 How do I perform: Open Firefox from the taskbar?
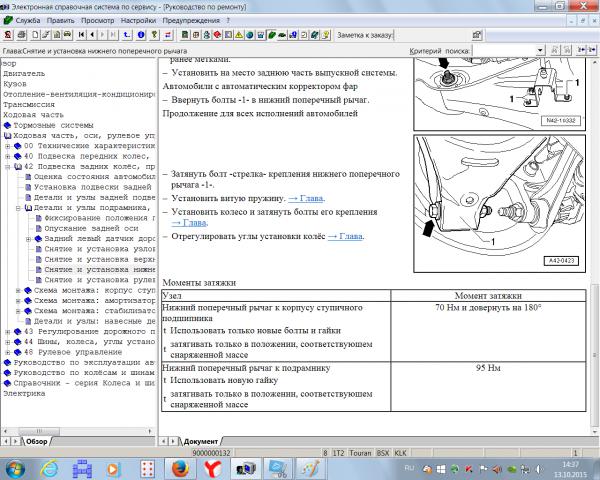coord(180,468)
